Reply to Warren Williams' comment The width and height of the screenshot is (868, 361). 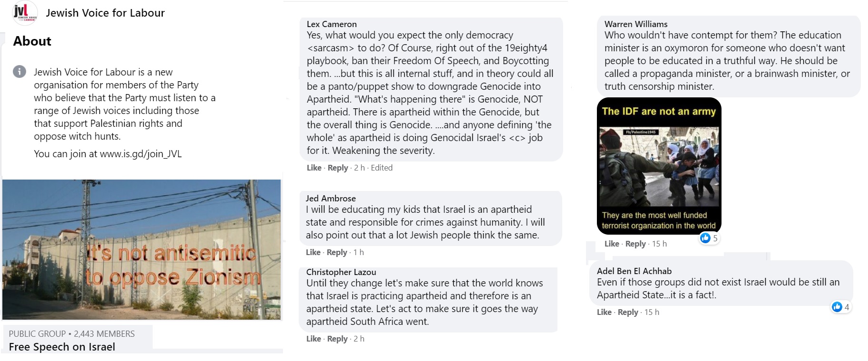(635, 244)
